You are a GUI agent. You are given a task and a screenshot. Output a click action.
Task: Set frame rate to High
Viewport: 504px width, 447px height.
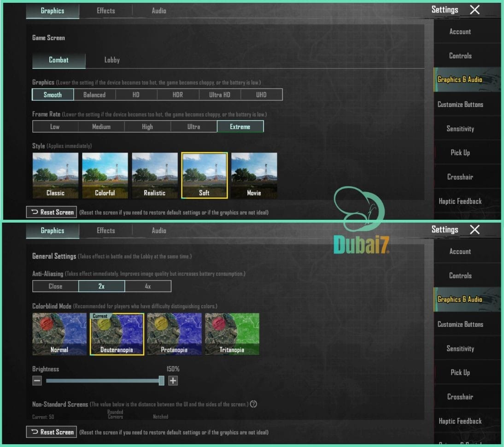[147, 126]
